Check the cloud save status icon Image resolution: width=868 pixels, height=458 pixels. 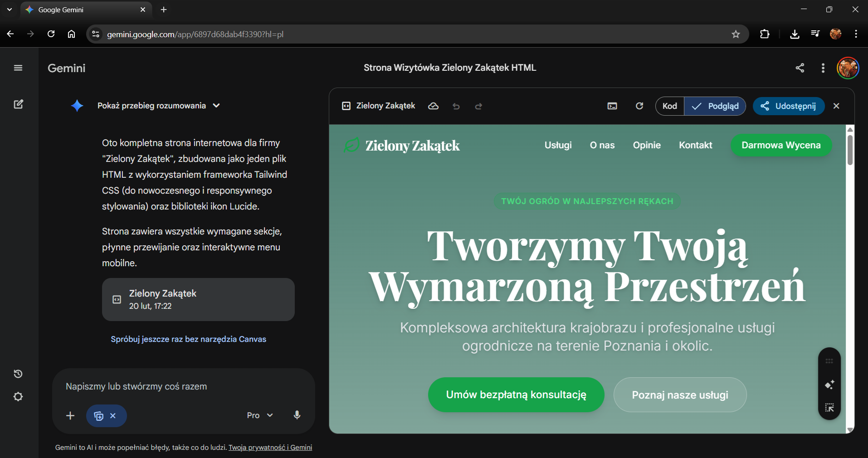click(434, 106)
